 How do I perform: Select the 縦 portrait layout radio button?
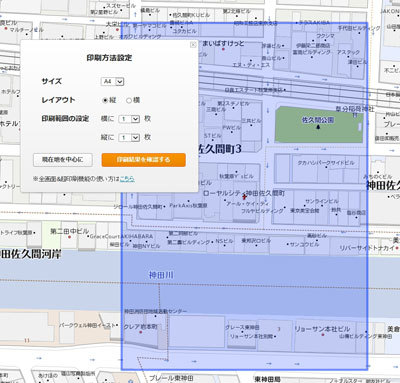105,100
